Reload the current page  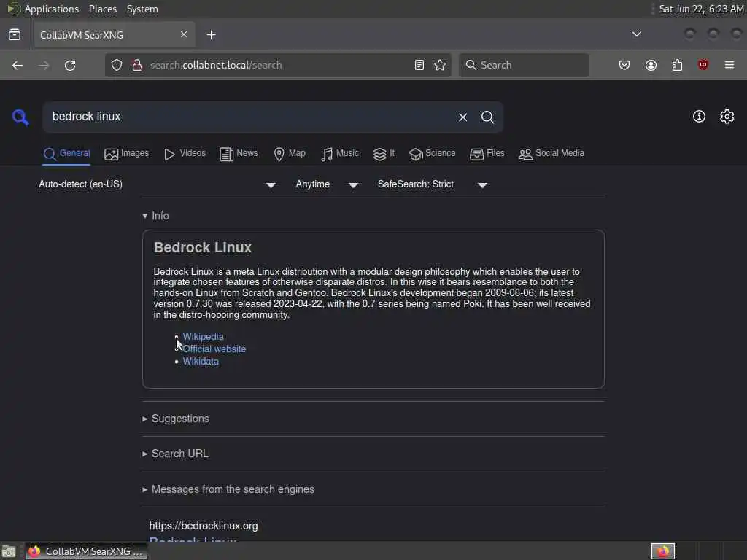tap(70, 65)
